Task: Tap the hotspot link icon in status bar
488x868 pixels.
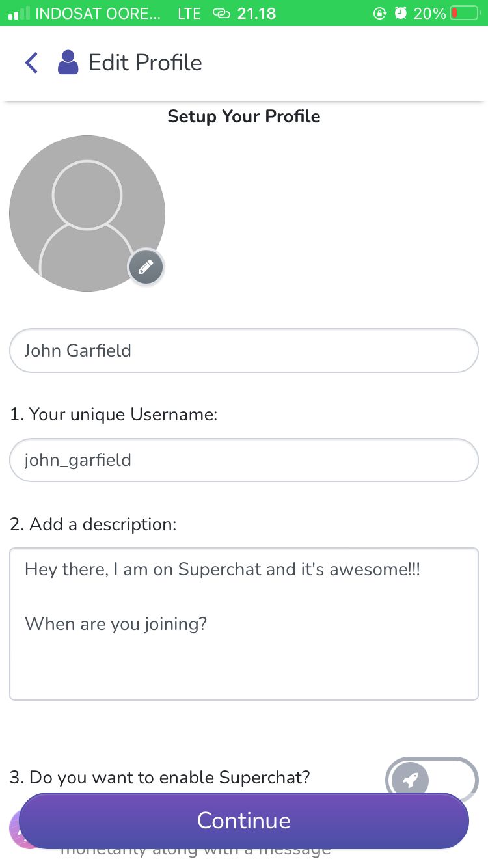Action: [x=222, y=13]
